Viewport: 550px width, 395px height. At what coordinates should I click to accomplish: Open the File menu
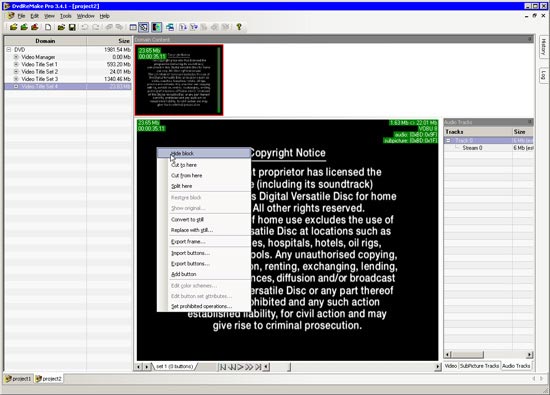point(21,16)
